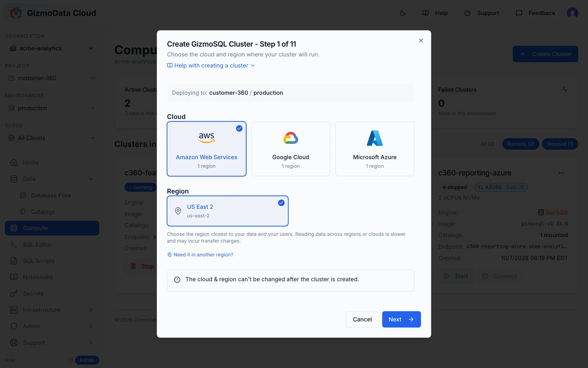The image size is (588, 368).
Task: Select the US East 2 region card
Action: click(228, 211)
